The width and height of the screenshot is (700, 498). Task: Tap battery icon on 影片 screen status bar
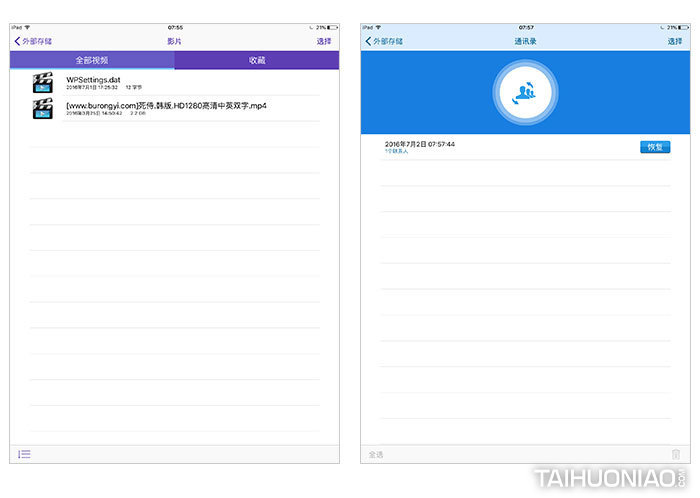[330, 27]
